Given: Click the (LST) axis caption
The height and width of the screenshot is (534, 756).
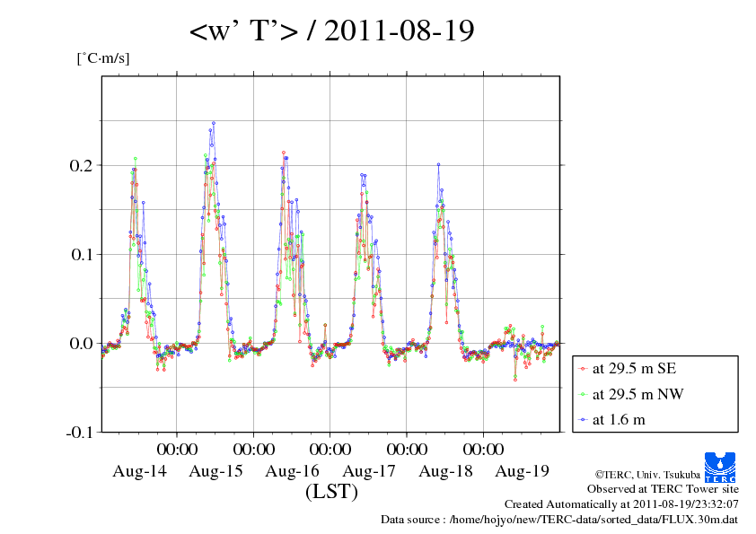Looking at the screenshot, I should (x=331, y=492).
